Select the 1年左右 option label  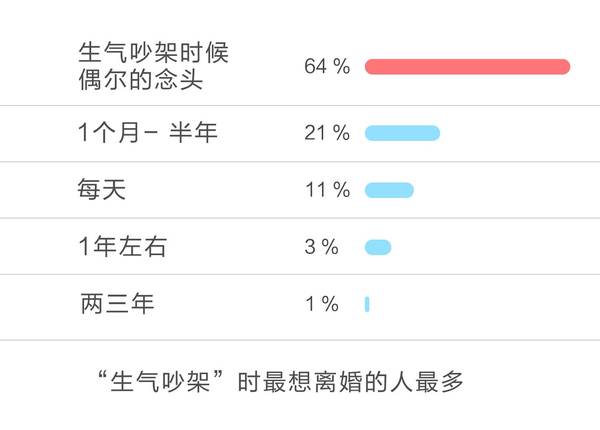click(x=122, y=246)
